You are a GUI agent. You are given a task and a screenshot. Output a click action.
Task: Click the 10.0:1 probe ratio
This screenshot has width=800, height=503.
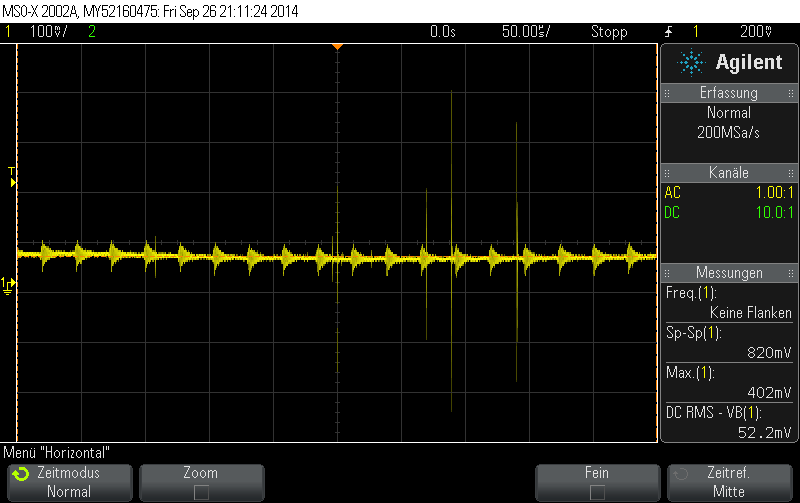point(774,213)
